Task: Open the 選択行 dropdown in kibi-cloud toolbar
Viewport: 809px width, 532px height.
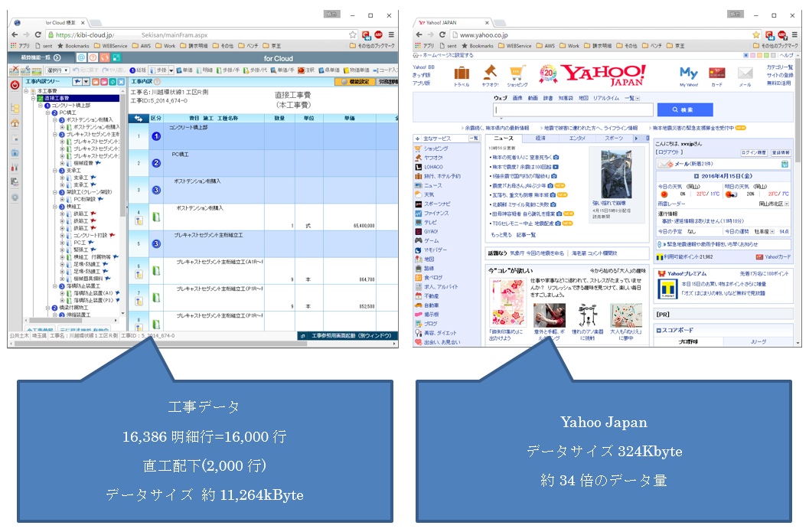Action: point(58,70)
